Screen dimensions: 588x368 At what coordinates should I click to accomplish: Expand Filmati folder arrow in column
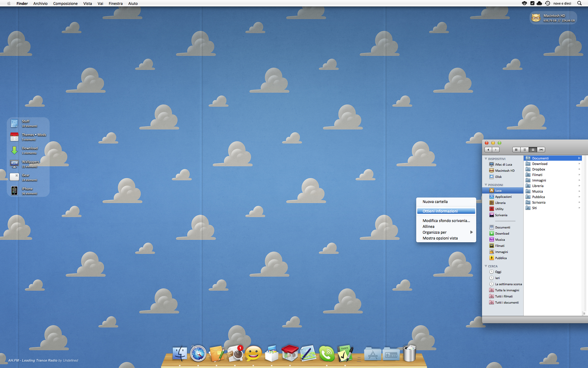[x=579, y=175]
